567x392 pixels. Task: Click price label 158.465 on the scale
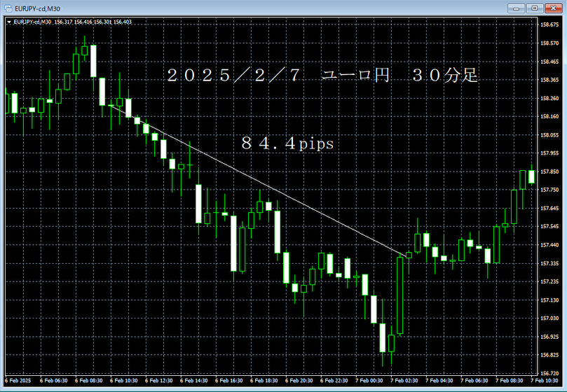(x=549, y=62)
